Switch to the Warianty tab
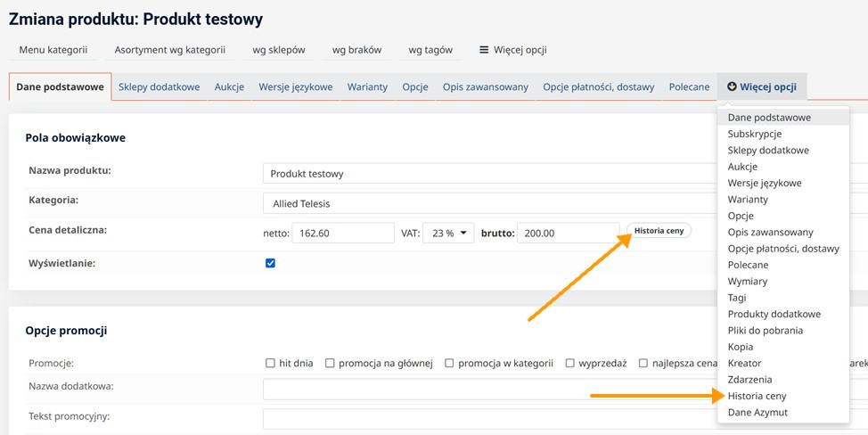 [x=368, y=87]
